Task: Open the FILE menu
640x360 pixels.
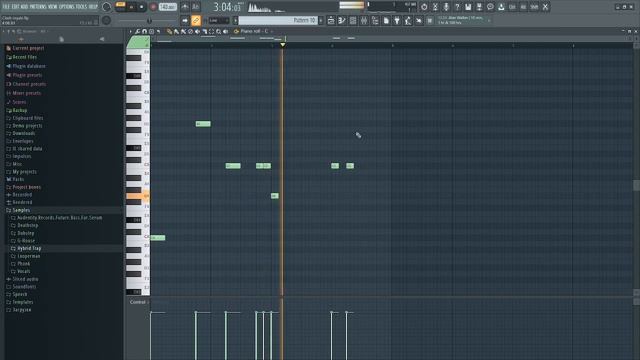Action: [6, 7]
